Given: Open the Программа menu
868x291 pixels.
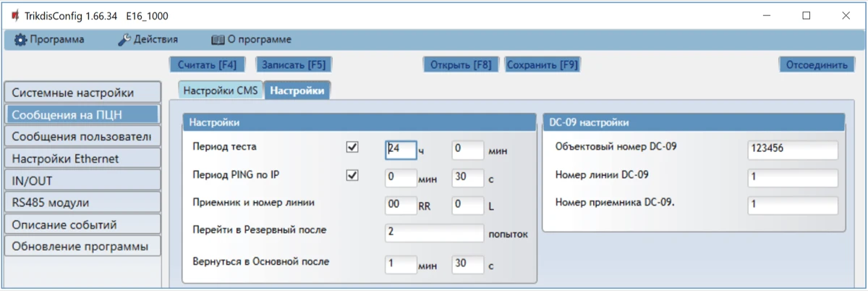Looking at the screenshot, I should [49, 39].
